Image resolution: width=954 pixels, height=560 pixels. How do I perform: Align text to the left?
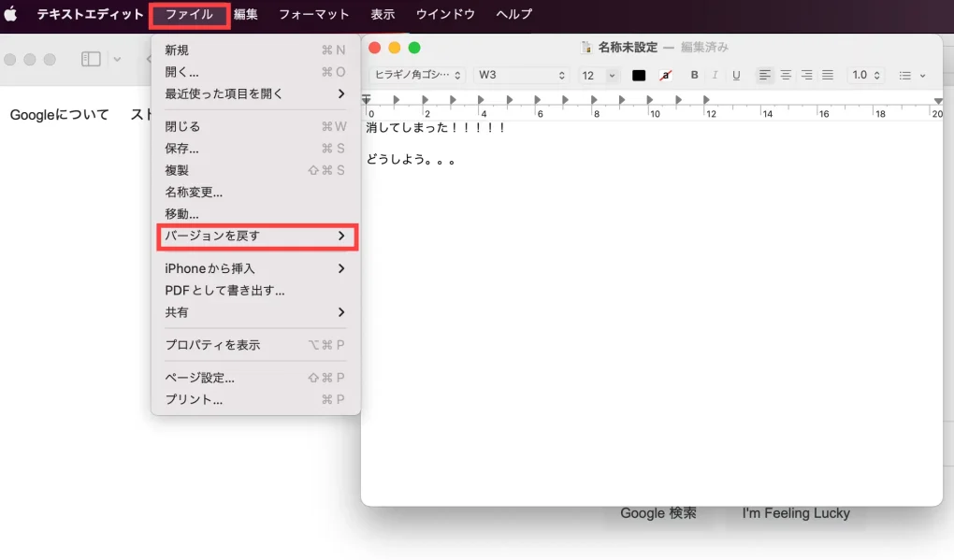click(765, 76)
